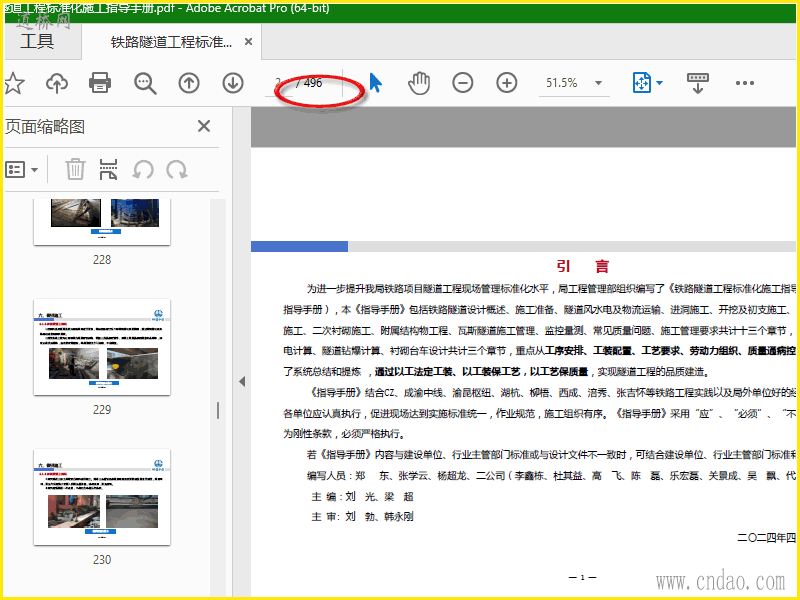Image resolution: width=800 pixels, height=600 pixels.
Task: Select page 228 thumbnail
Action: click(x=102, y=222)
